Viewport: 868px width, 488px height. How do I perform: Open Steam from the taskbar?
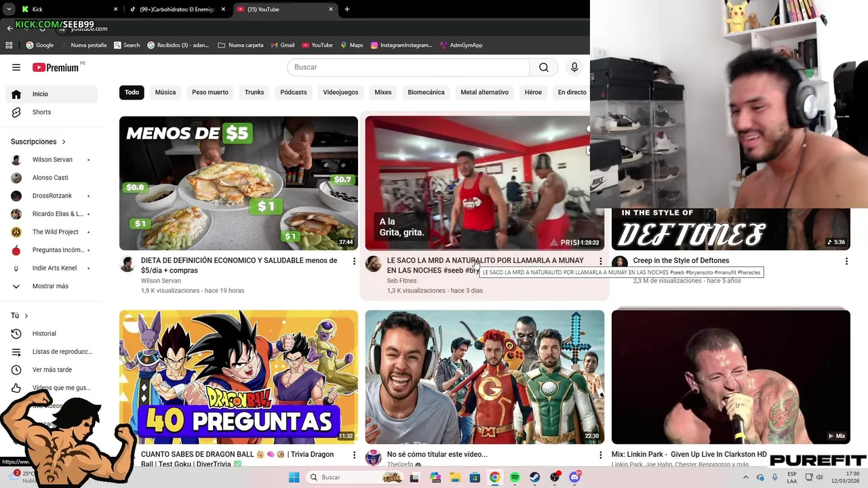pyautogui.click(x=534, y=477)
